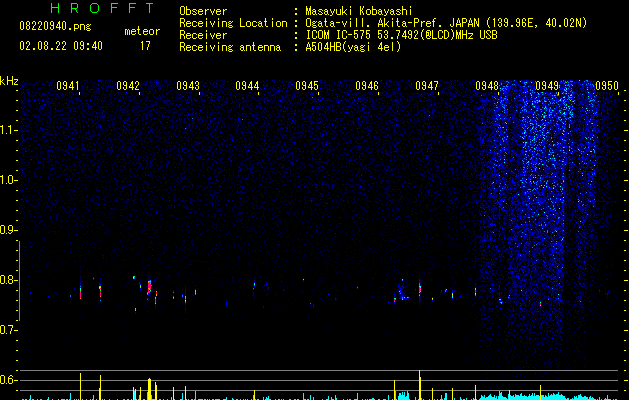Click the 0944 time marker
Image resolution: width=629 pixels, height=400 pixels.
coord(247,86)
